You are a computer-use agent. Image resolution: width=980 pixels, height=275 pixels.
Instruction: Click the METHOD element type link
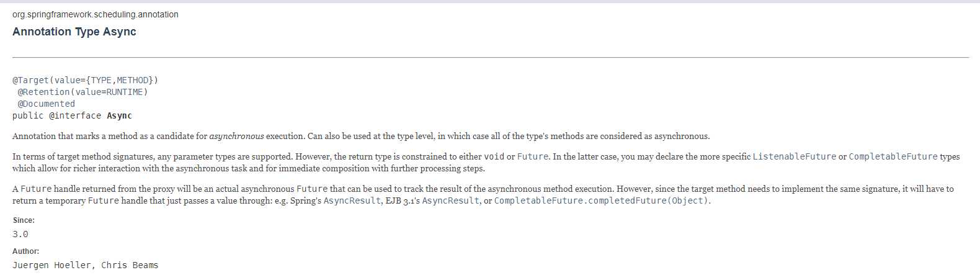[x=132, y=80]
